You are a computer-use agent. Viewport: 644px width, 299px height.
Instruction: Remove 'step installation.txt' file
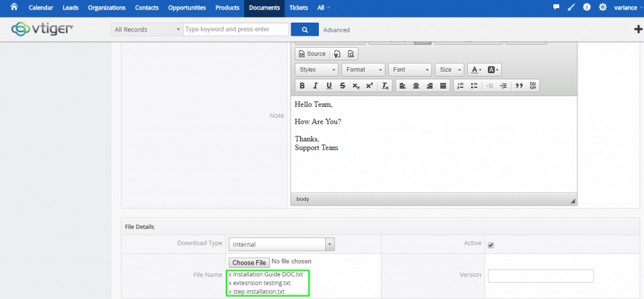coord(230,291)
